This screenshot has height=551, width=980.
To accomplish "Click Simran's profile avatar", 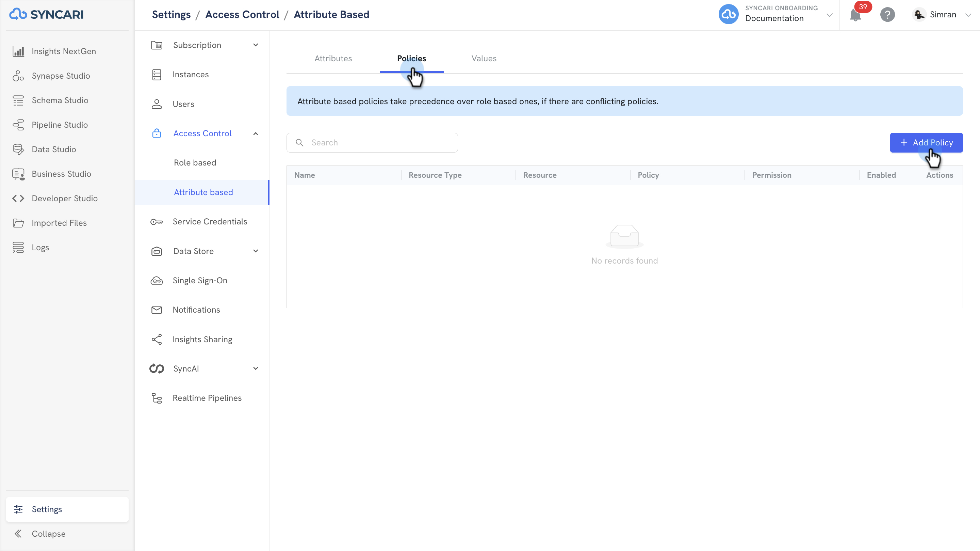I will tap(919, 14).
